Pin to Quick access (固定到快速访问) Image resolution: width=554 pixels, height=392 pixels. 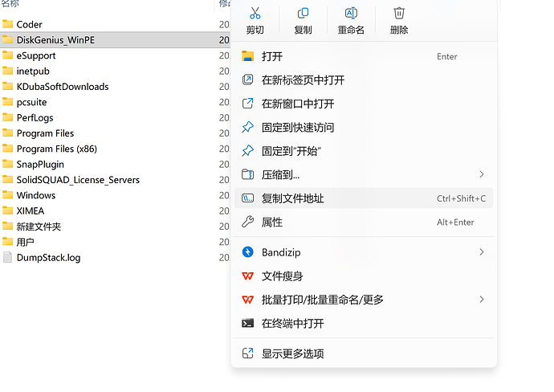pos(364,128)
